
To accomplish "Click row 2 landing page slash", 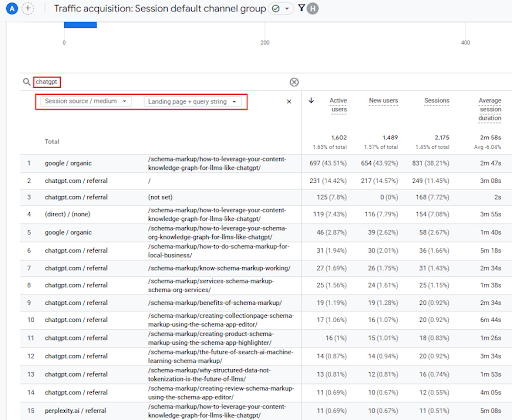I will point(149,181).
